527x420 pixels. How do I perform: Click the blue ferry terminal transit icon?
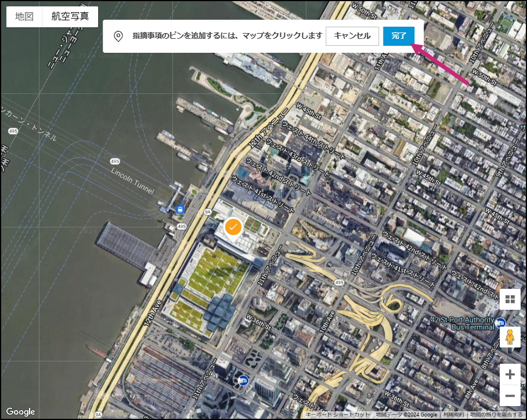(x=180, y=209)
